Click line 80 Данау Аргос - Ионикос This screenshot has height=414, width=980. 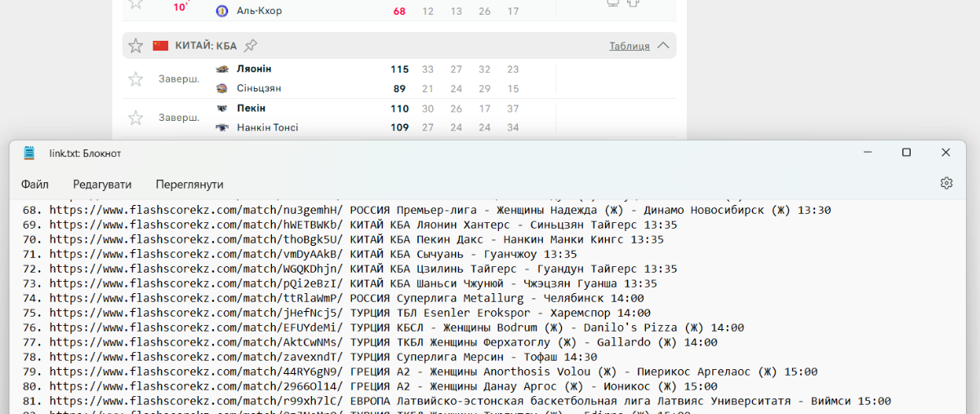(370, 386)
